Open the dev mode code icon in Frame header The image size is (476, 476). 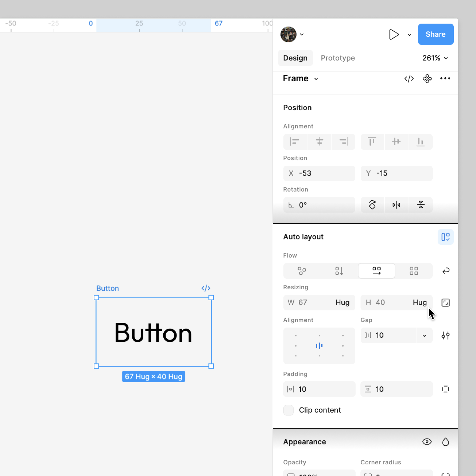coord(409,79)
